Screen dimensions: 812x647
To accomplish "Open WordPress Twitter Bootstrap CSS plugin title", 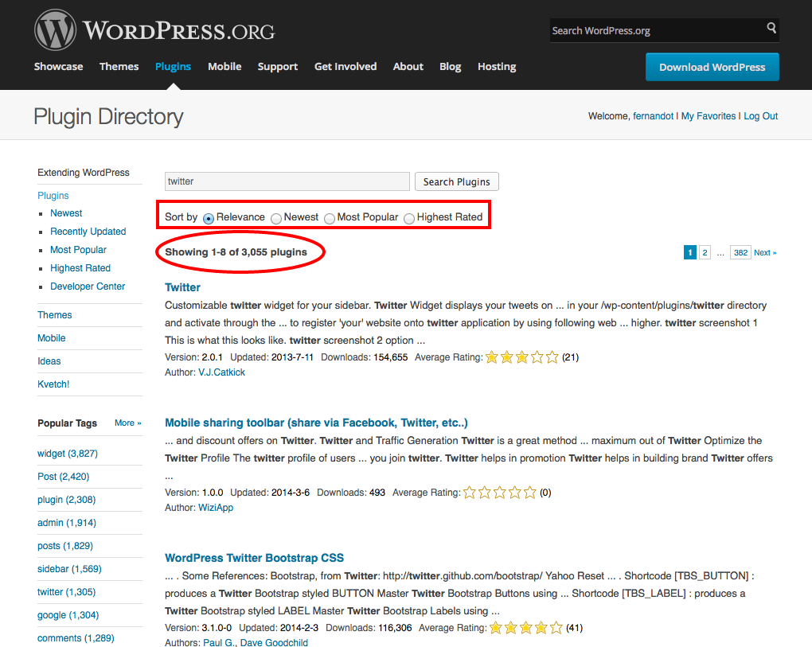I will click(254, 558).
